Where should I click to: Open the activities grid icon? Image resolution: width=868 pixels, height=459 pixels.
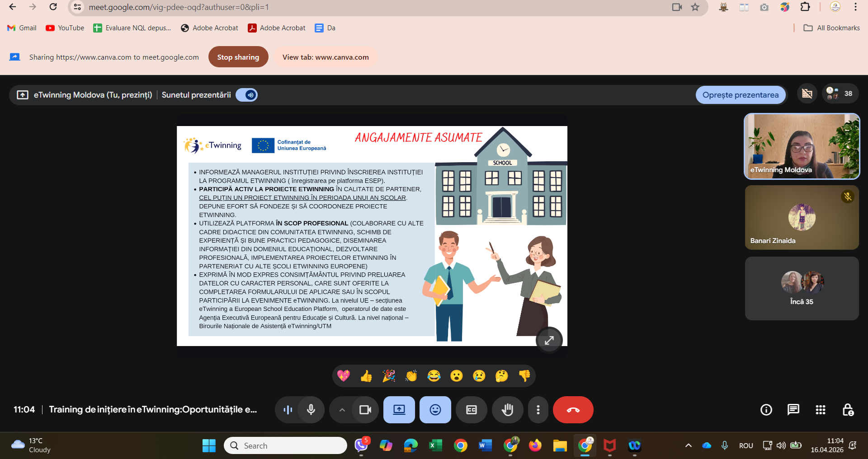pyautogui.click(x=820, y=410)
